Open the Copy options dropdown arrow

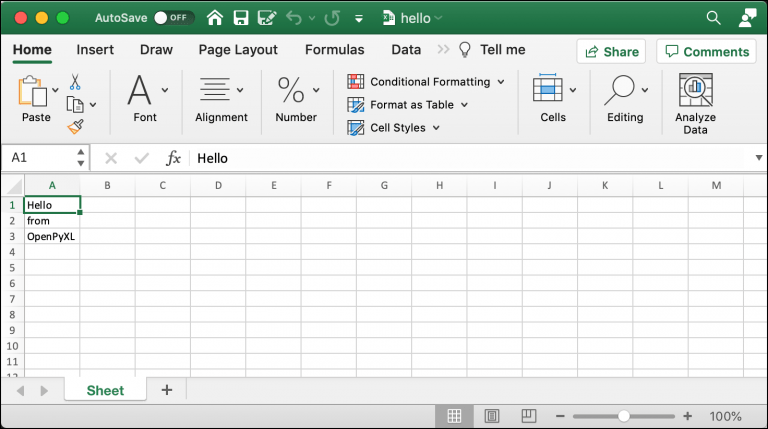[93, 105]
